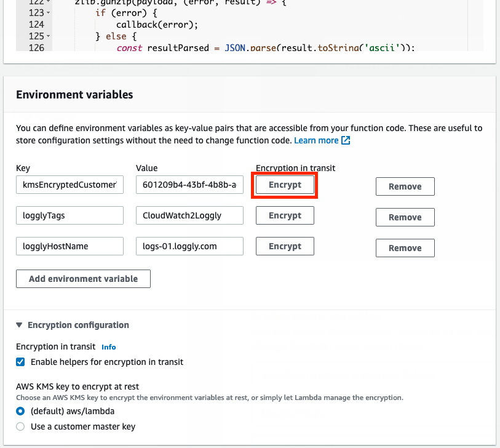500x448 pixels.
Task: Choose Use a customer master key
Action: tap(20, 426)
